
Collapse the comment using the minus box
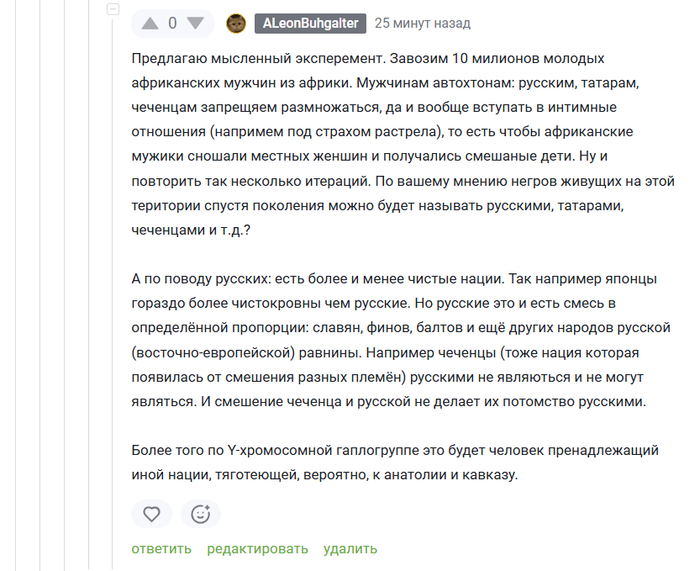click(112, 11)
